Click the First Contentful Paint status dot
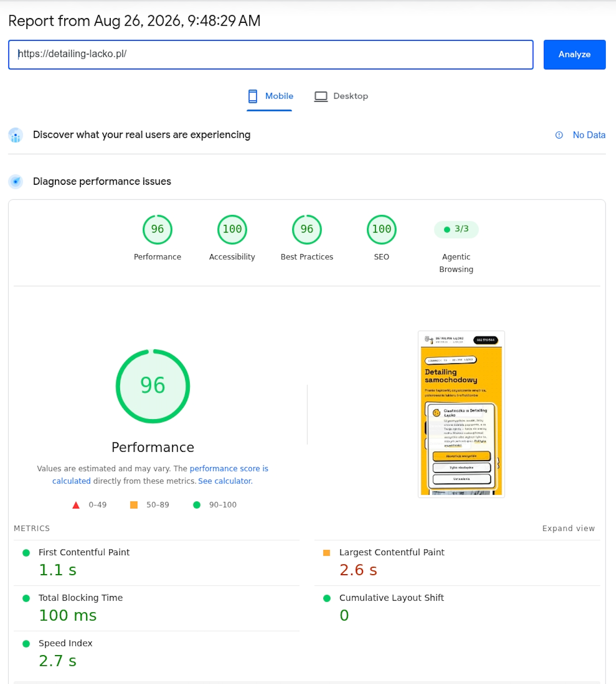616x684 pixels. coord(26,553)
